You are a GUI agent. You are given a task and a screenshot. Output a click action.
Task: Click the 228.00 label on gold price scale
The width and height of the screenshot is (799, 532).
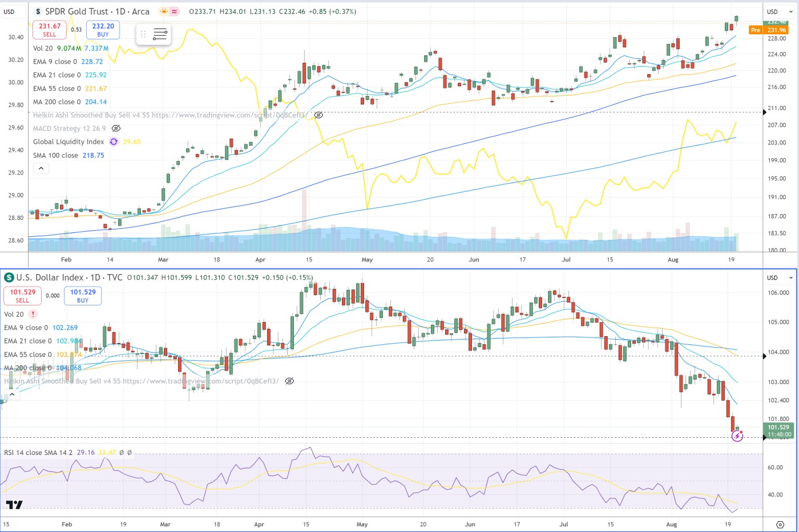coord(777,39)
